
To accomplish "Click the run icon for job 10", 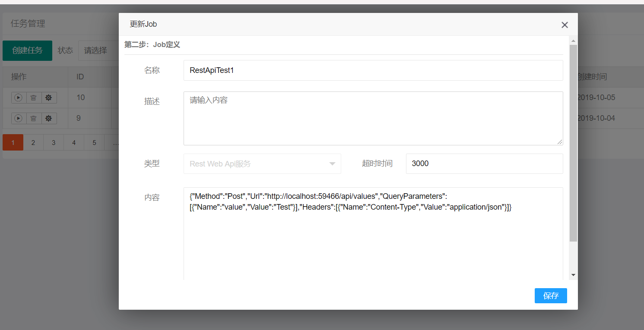I will 18,98.
